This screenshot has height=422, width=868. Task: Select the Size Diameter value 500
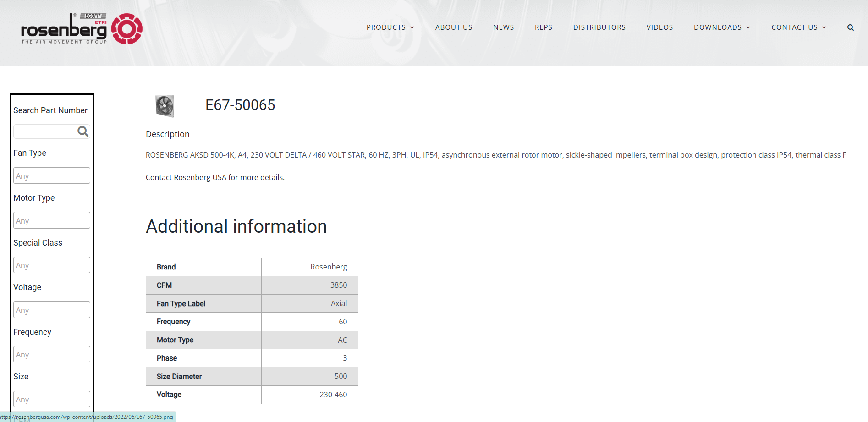point(341,377)
